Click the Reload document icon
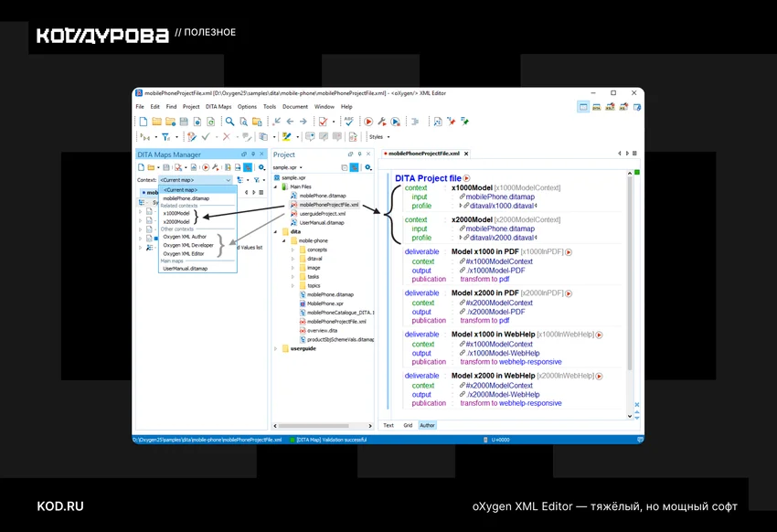The height and width of the screenshot is (532, 777). coord(210,122)
